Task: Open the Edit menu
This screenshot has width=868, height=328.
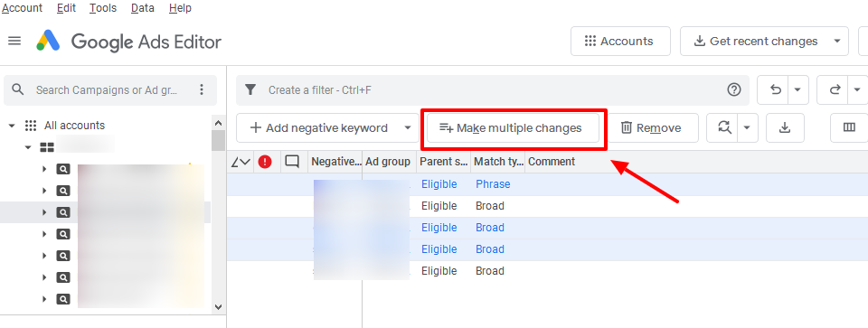Action: [x=66, y=8]
